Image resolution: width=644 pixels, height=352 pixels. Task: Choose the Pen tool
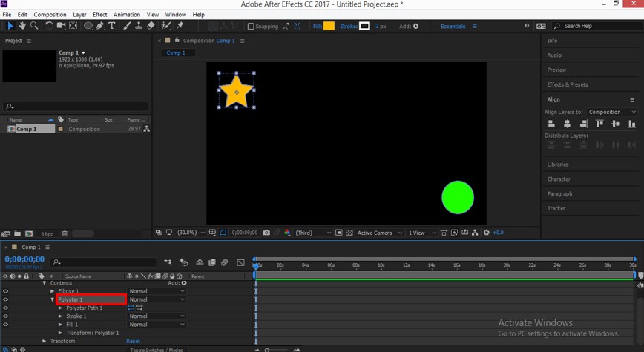coord(100,26)
